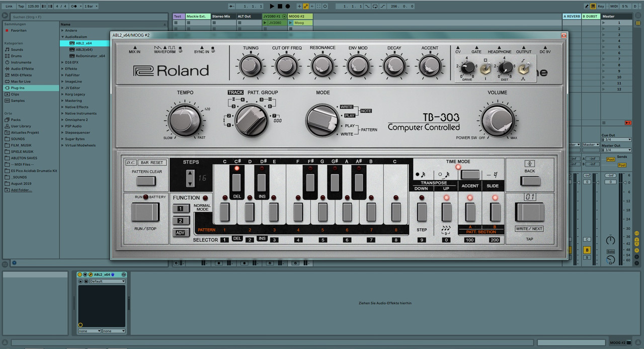This screenshot has width=644, height=349.
Task: Select the A REVERB return track header
Action: point(572,16)
